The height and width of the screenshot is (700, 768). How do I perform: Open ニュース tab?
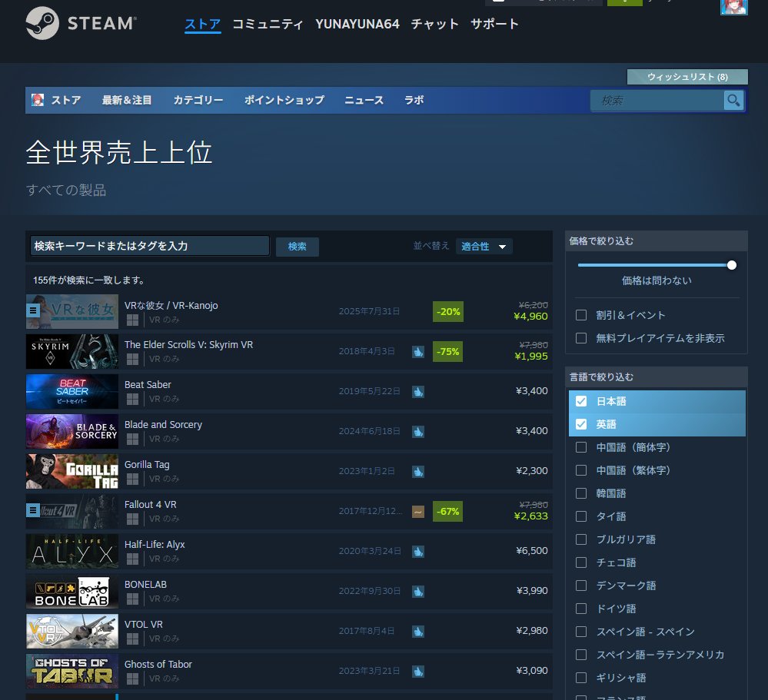tap(364, 101)
